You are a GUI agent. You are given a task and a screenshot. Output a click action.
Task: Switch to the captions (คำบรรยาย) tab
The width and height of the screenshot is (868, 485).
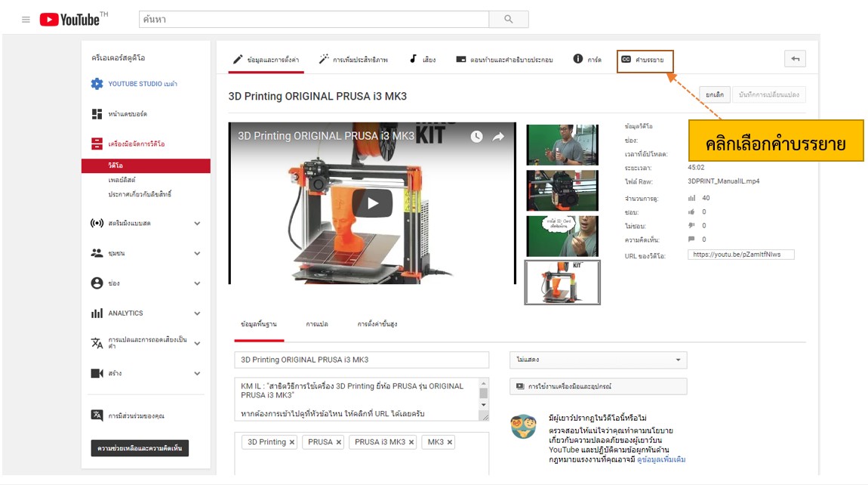pos(644,60)
